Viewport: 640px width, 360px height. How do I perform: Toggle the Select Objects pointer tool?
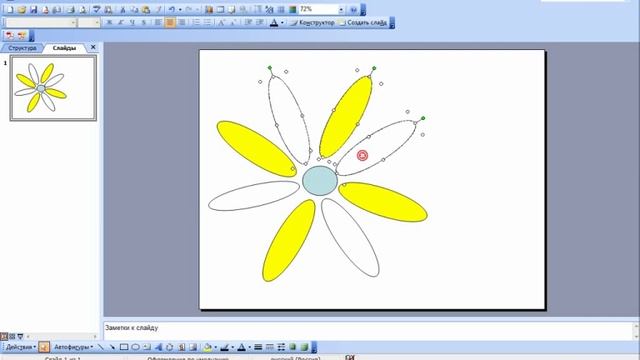[44, 347]
